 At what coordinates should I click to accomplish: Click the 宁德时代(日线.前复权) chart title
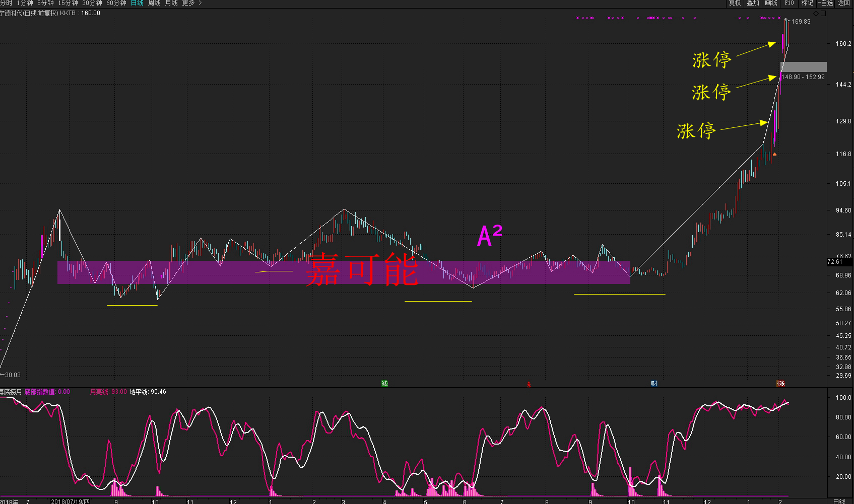point(29,13)
